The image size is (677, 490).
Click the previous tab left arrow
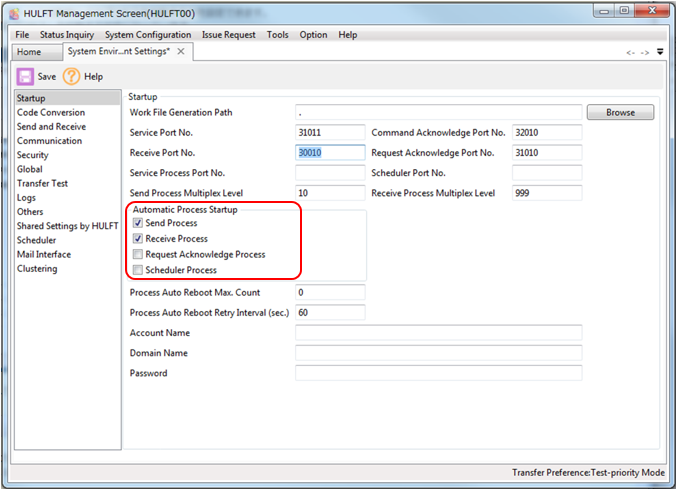coord(630,52)
